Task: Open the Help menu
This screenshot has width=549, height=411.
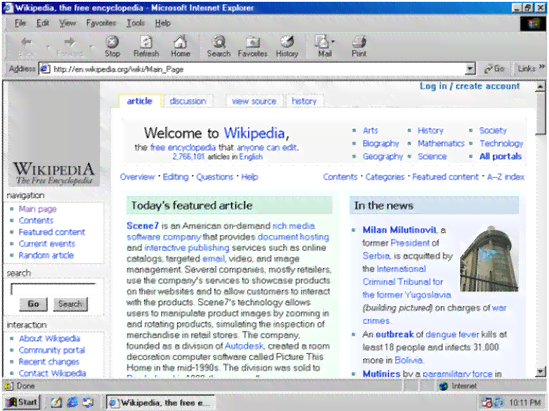Action: 163,23
